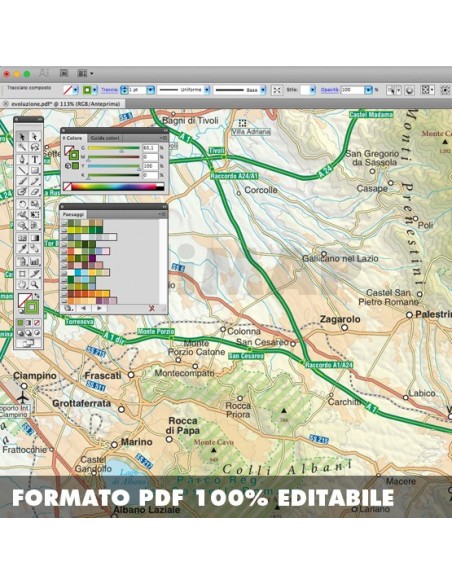Select the Free Transform tool
The height and width of the screenshot is (584, 452).
click(x=35, y=214)
